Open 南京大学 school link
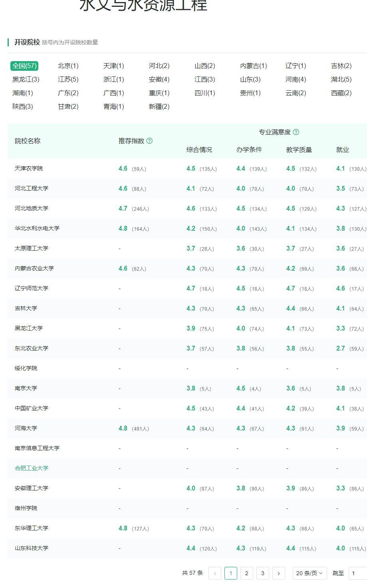Screen dimensions: 367x588 click(26, 388)
